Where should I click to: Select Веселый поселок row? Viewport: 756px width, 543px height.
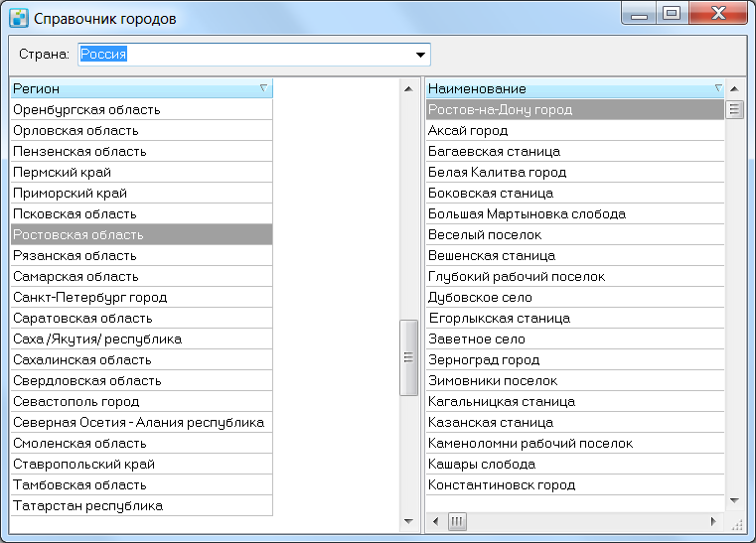tap(575, 234)
